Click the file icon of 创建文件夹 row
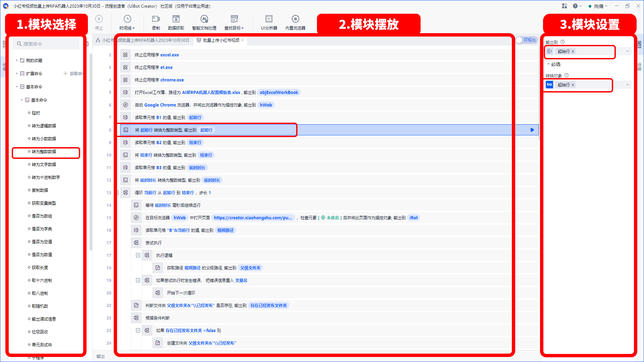This screenshot has height=362, width=644. tap(158, 343)
